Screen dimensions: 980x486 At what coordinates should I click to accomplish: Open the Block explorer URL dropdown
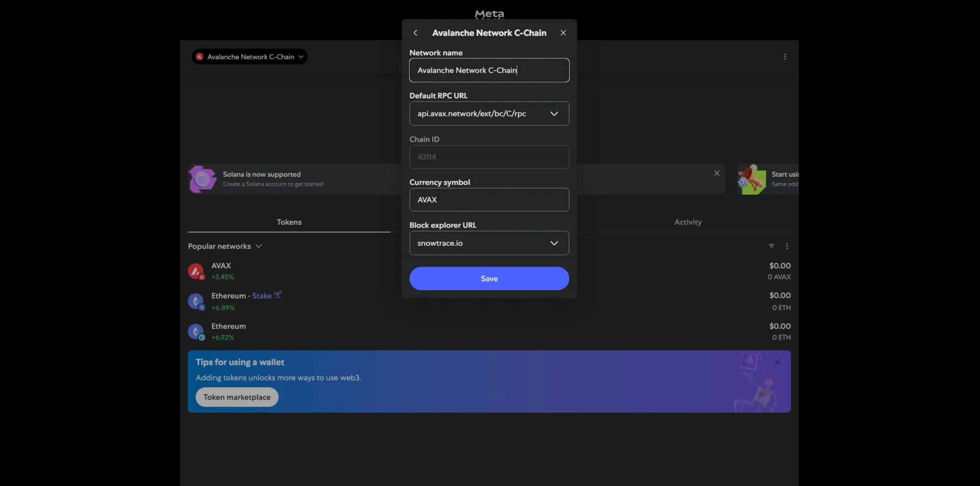coord(554,243)
